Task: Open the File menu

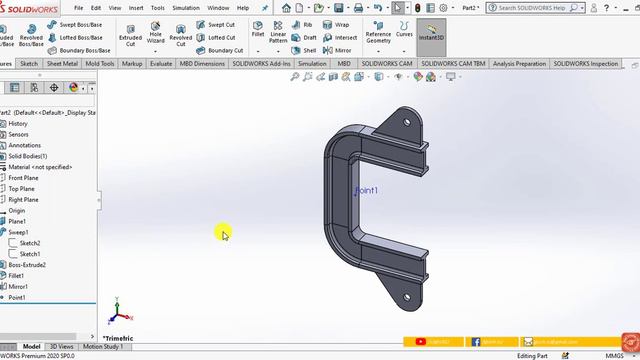Action: click(78, 8)
